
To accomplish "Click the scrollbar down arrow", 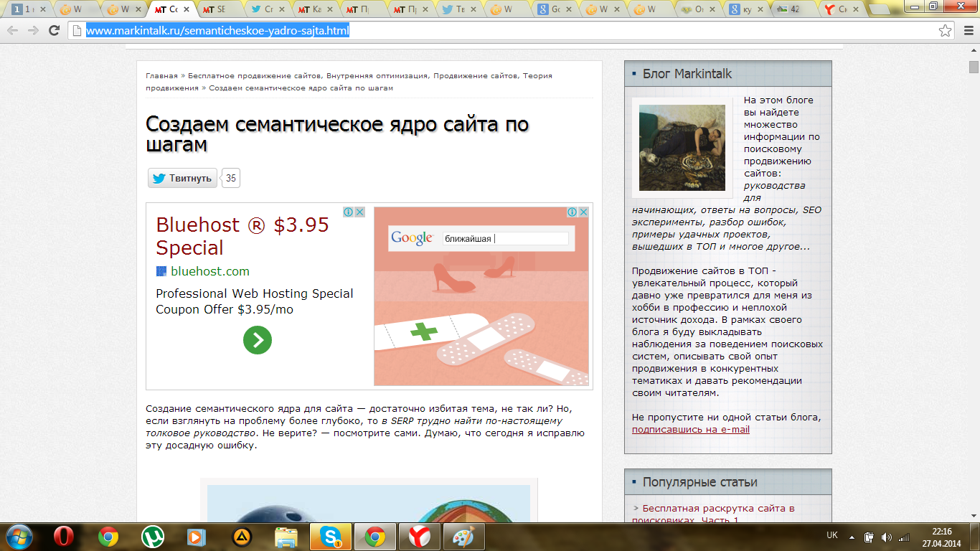I will pyautogui.click(x=974, y=516).
